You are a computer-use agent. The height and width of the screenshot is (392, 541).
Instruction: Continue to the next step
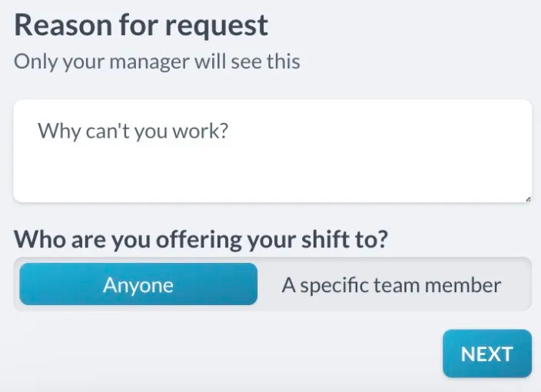[486, 354]
